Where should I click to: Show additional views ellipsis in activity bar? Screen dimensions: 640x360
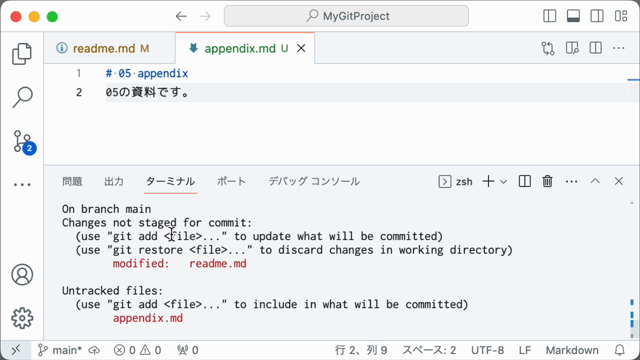coord(22,184)
